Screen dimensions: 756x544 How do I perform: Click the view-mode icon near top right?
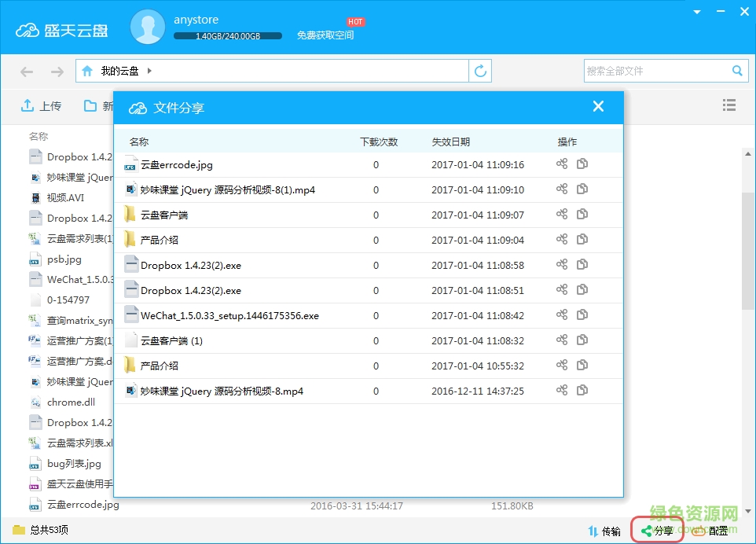tap(729, 105)
